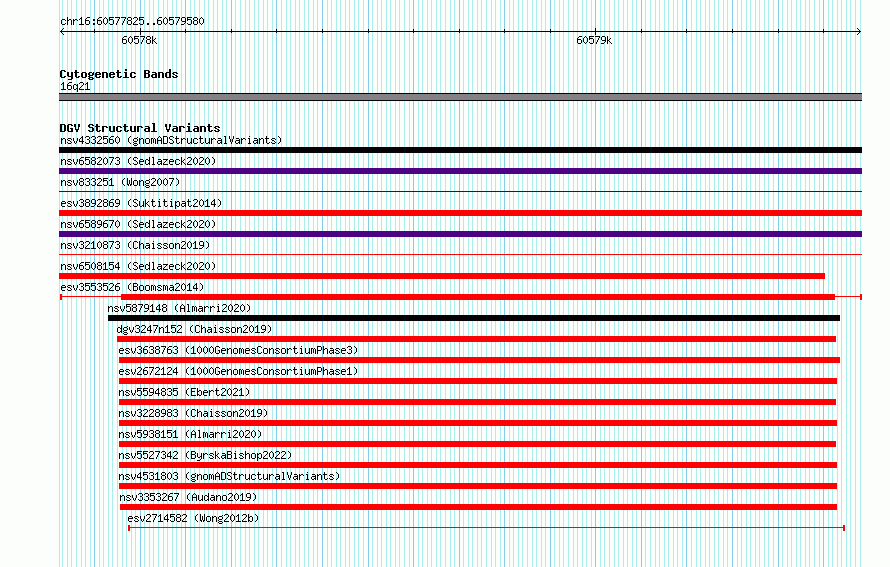Click the right arrowhead of the ruler
This screenshot has height=567, width=890.
[x=859, y=31]
